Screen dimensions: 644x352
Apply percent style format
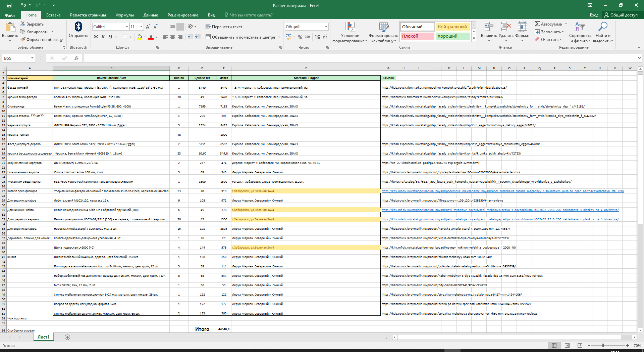pyautogui.click(x=300, y=37)
